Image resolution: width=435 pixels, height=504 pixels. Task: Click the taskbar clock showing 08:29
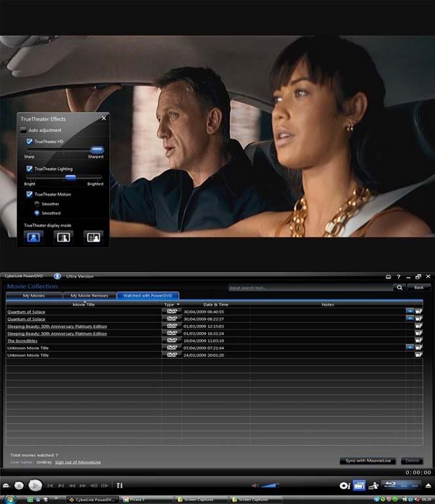pos(426,499)
